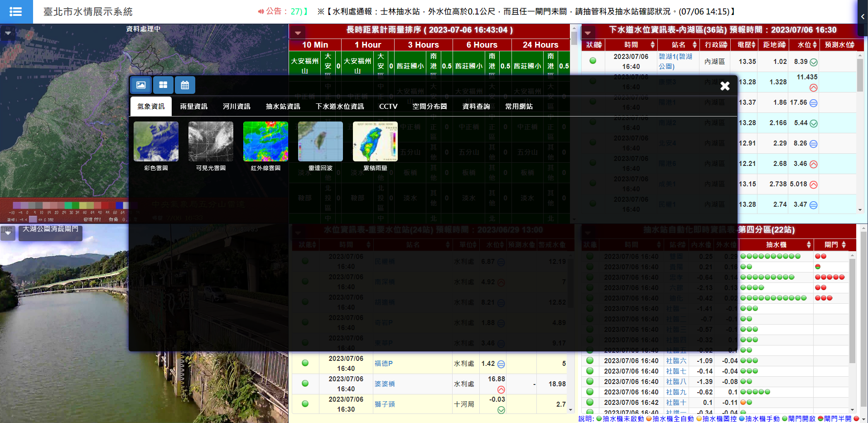Sort pump table by 抽水機 column

pyautogui.click(x=776, y=245)
